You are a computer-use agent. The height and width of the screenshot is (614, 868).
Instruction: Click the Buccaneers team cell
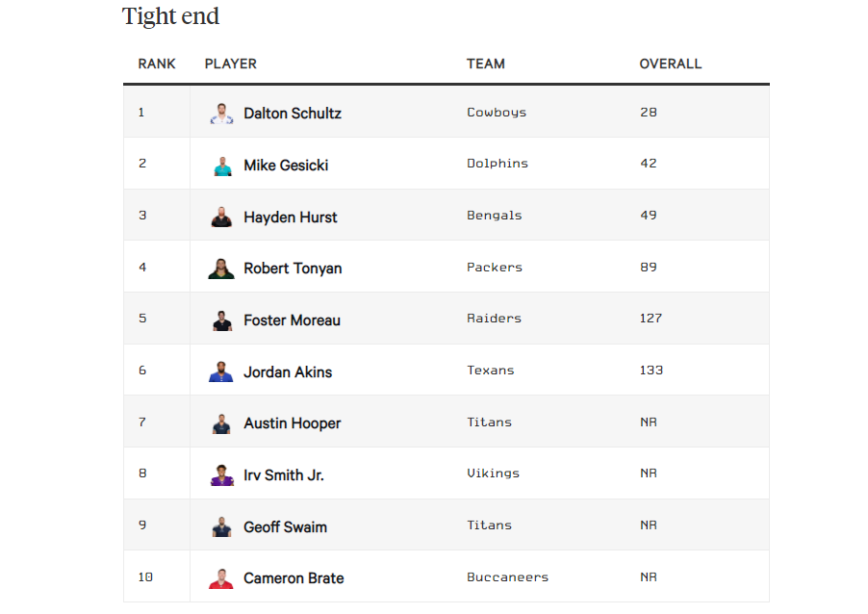(508, 577)
